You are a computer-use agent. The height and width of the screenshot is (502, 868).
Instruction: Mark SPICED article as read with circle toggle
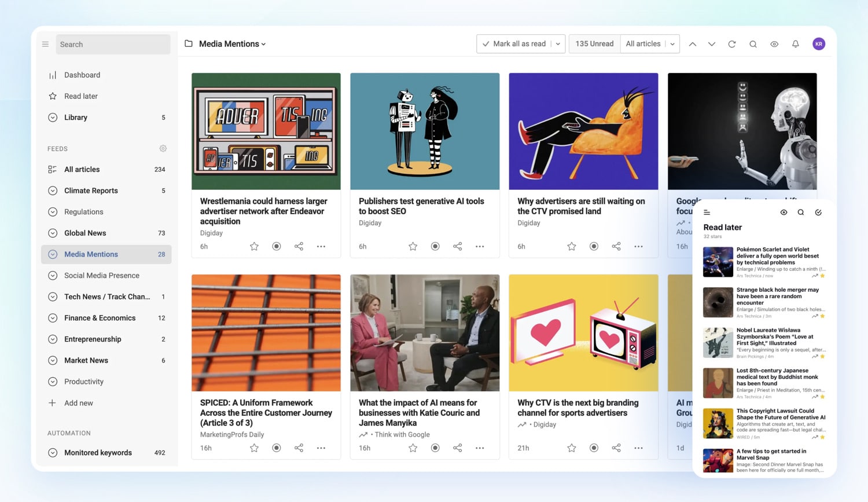[277, 448]
